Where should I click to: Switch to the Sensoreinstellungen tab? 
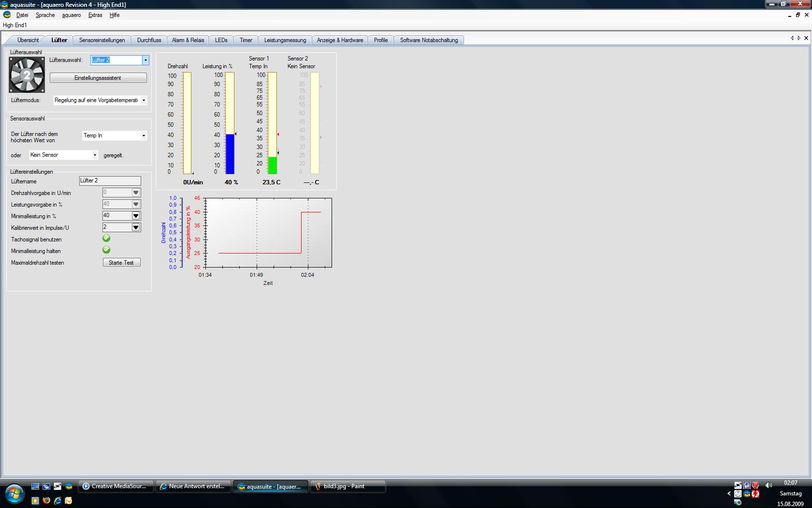tap(102, 40)
